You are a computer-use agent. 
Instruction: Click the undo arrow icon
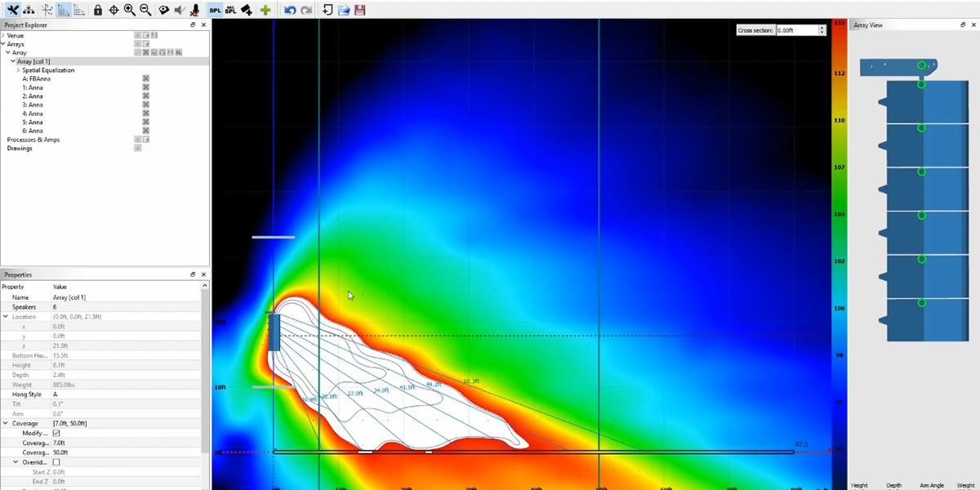pyautogui.click(x=290, y=10)
